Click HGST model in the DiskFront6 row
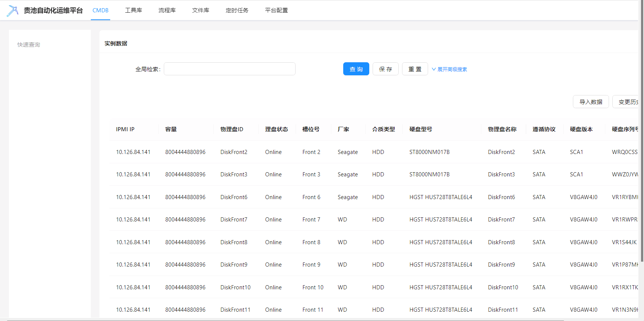 click(x=441, y=197)
